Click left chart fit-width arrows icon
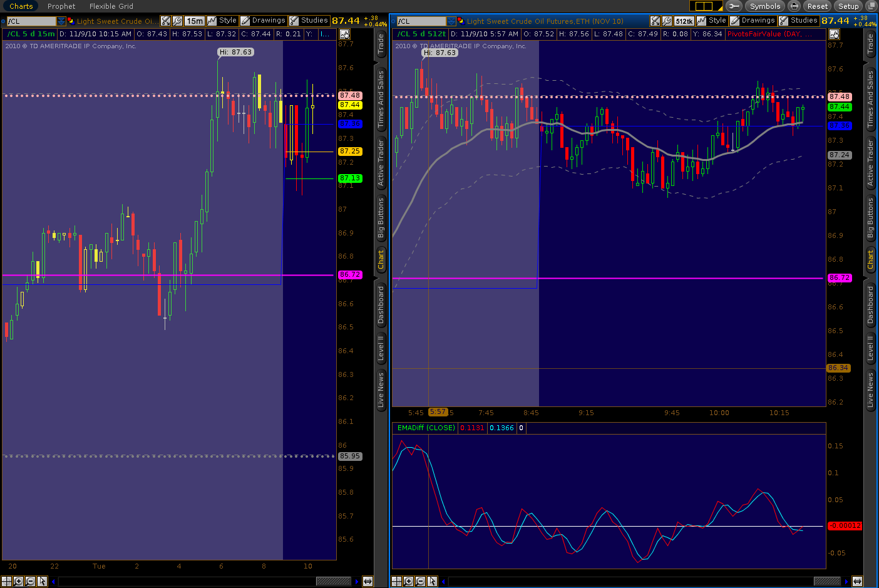879x588 pixels. point(368,581)
